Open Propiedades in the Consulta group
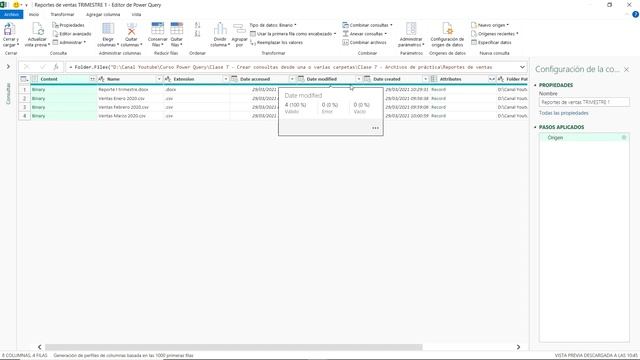640x360 pixels. (x=68, y=25)
